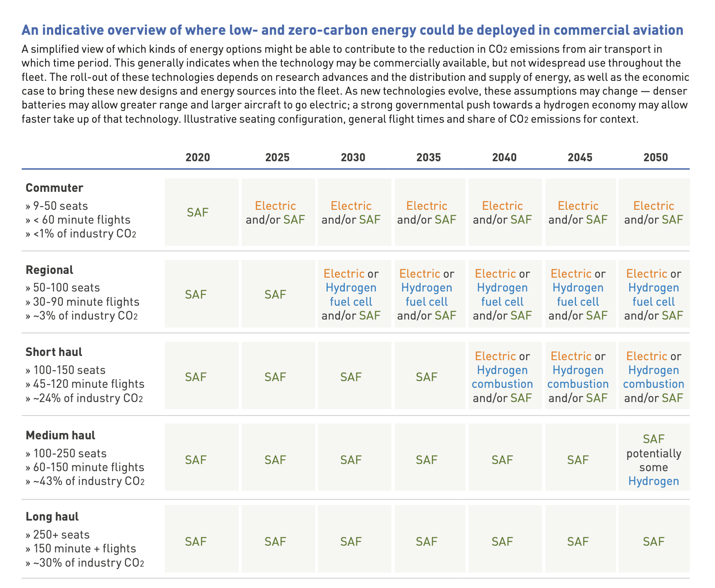Viewport: 715px width, 588px height.
Task: Click the Regional 2030 Hydrogen fuel cell cell
Action: click(351, 294)
